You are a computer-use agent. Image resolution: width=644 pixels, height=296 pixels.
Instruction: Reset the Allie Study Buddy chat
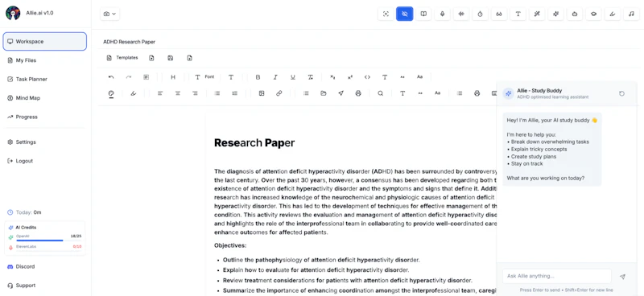[x=621, y=93]
